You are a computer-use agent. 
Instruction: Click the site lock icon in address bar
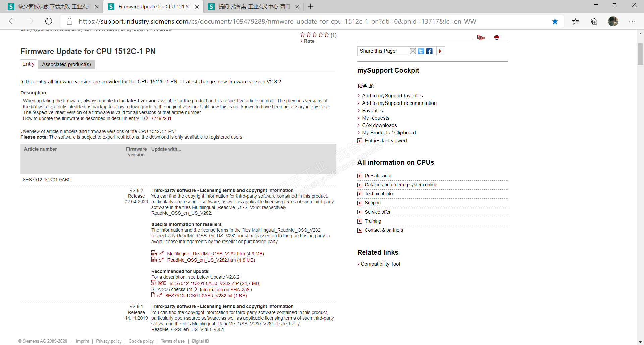(x=70, y=21)
